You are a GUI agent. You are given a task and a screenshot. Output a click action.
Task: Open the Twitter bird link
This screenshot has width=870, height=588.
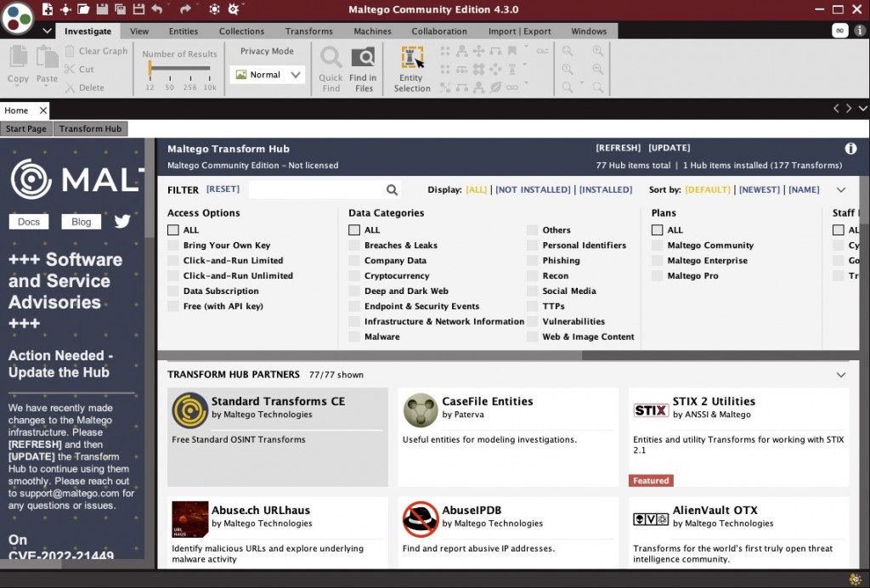tap(122, 221)
